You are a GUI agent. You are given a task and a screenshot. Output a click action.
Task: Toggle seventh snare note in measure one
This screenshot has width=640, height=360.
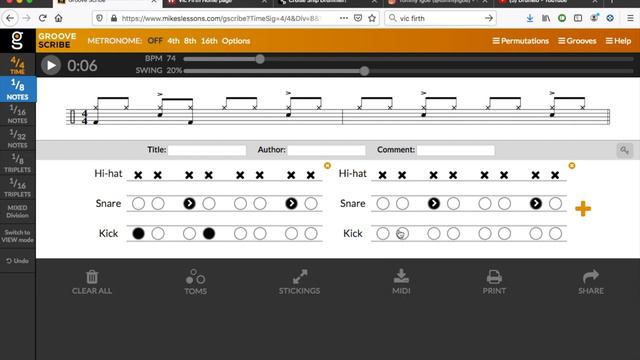click(x=291, y=203)
